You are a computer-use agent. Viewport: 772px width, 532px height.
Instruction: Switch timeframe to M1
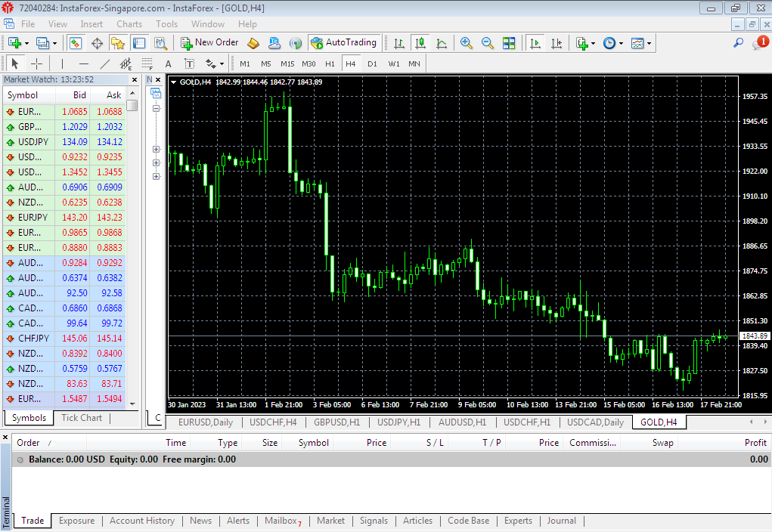tap(245, 63)
